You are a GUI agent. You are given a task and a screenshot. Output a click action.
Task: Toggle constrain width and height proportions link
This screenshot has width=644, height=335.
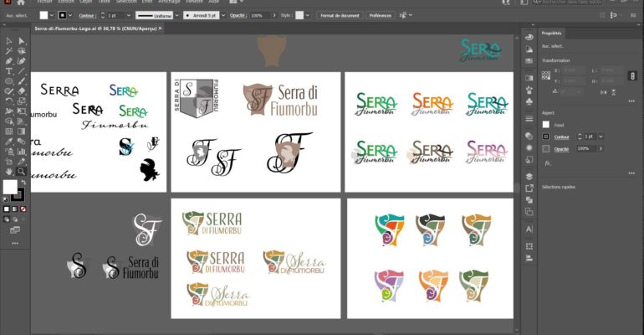pos(634,75)
